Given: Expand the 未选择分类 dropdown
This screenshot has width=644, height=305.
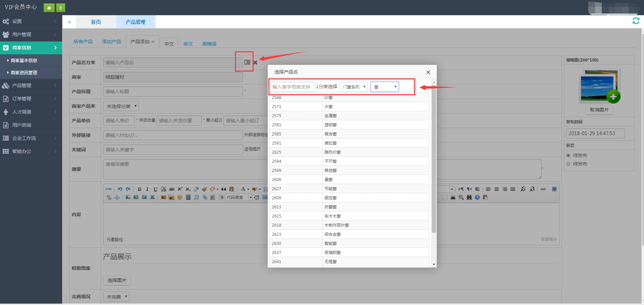Looking at the screenshot, I should click(121, 106).
